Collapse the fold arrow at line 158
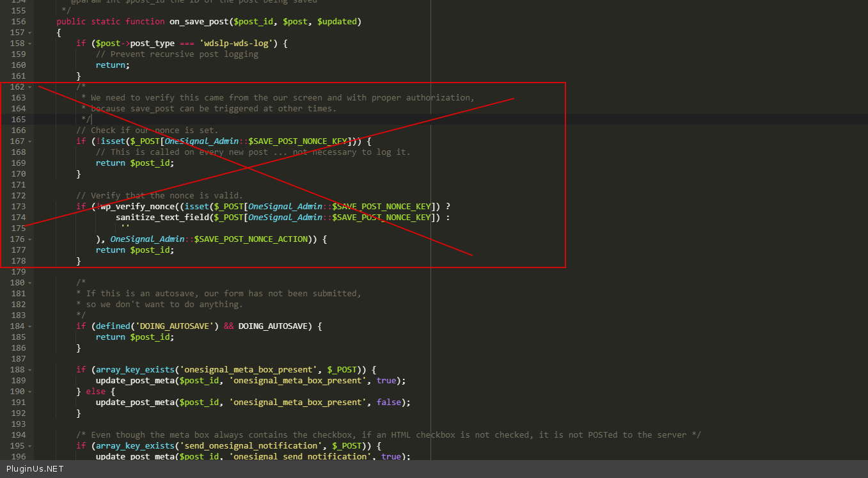 pos(30,44)
